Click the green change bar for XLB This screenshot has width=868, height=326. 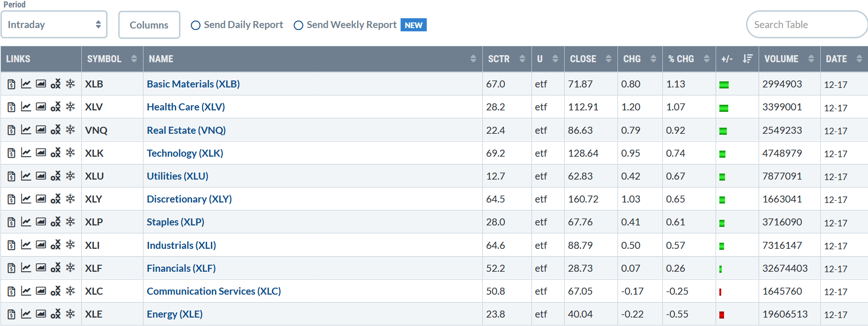724,85
